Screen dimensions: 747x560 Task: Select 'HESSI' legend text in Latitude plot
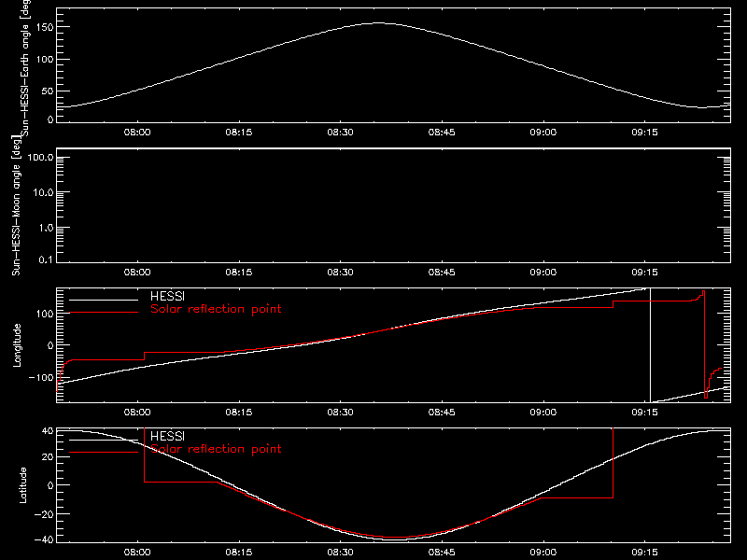click(x=167, y=436)
